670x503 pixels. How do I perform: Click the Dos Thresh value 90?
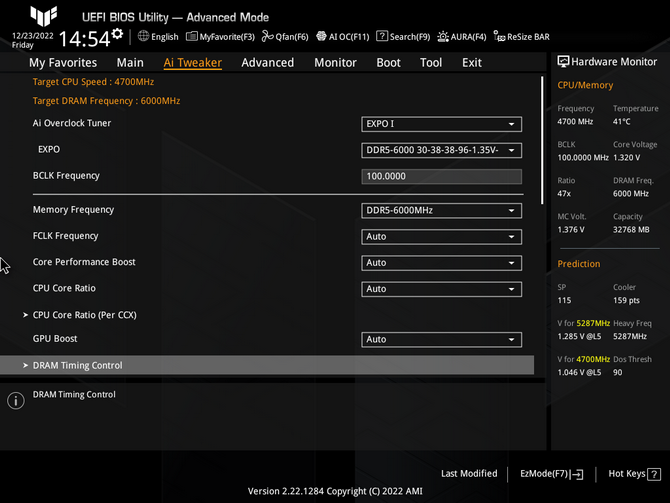coord(617,373)
